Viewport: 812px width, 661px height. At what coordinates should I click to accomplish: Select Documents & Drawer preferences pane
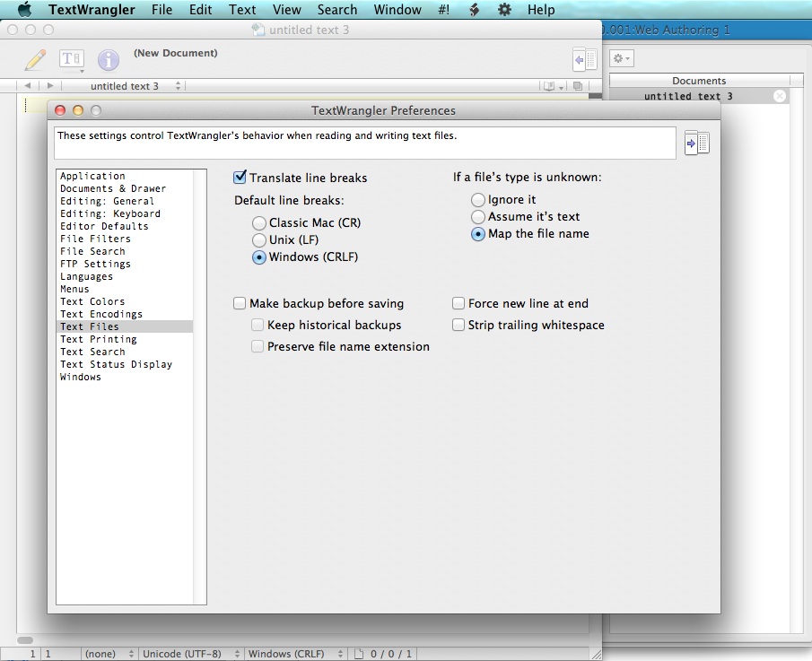tap(125, 188)
